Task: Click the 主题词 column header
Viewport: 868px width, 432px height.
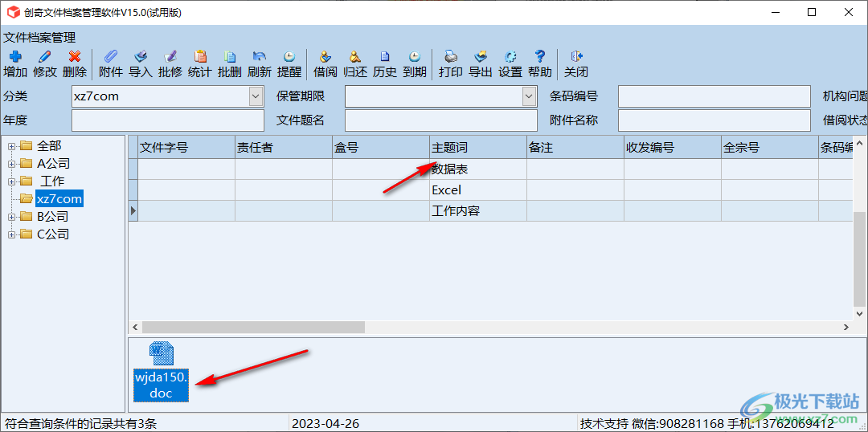Action: (x=478, y=147)
